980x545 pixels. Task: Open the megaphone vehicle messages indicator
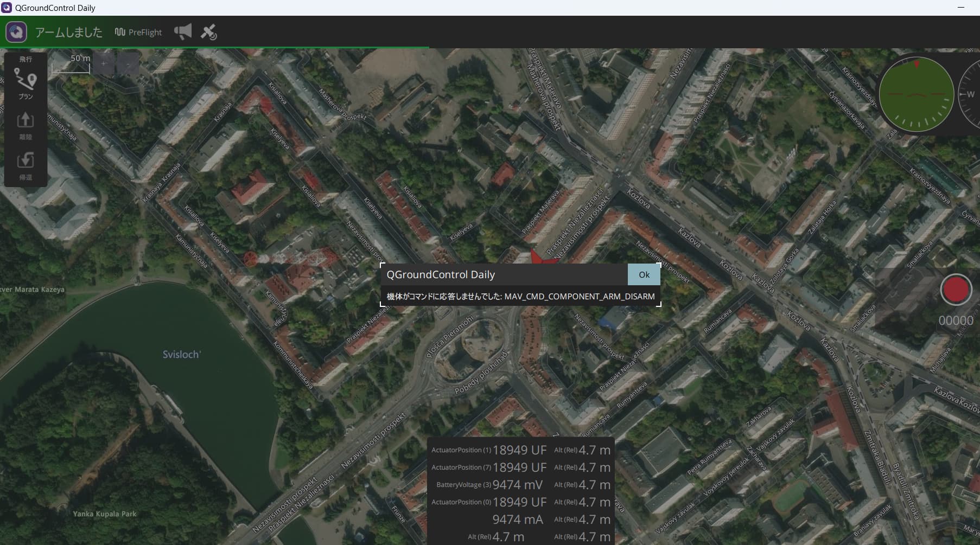[x=183, y=31]
